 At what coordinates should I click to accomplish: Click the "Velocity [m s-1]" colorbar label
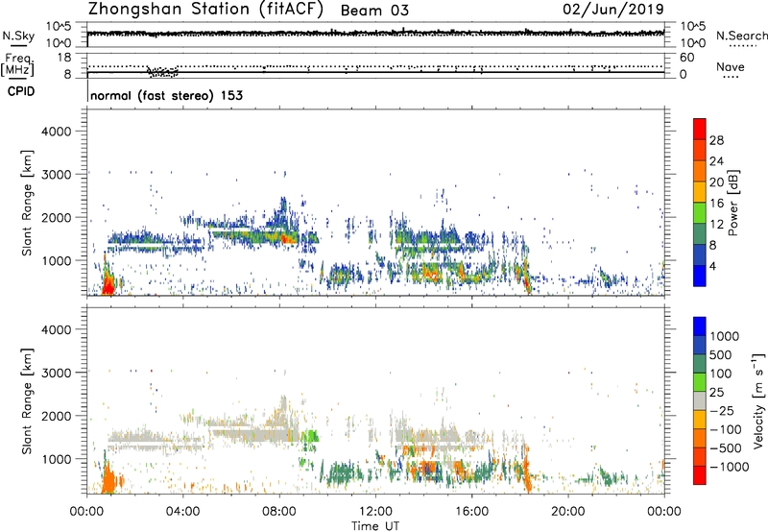point(758,400)
